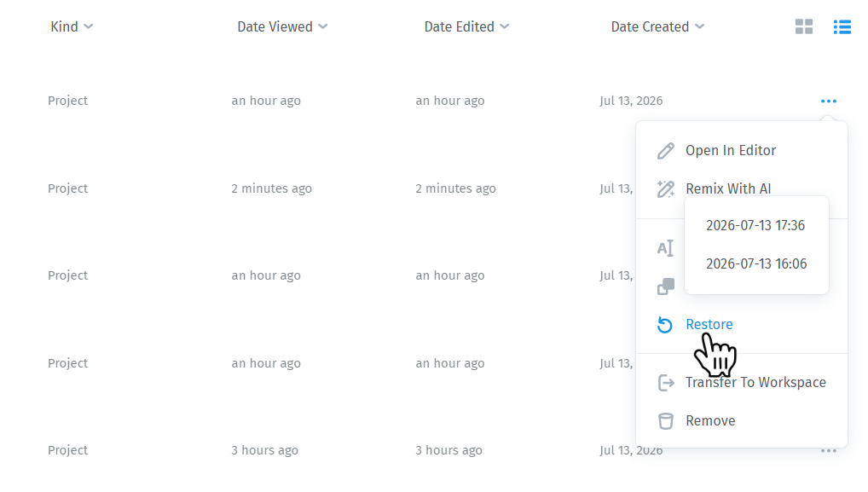Click the trash bin Remove icon
This screenshot has height=492, width=868.
(665, 421)
